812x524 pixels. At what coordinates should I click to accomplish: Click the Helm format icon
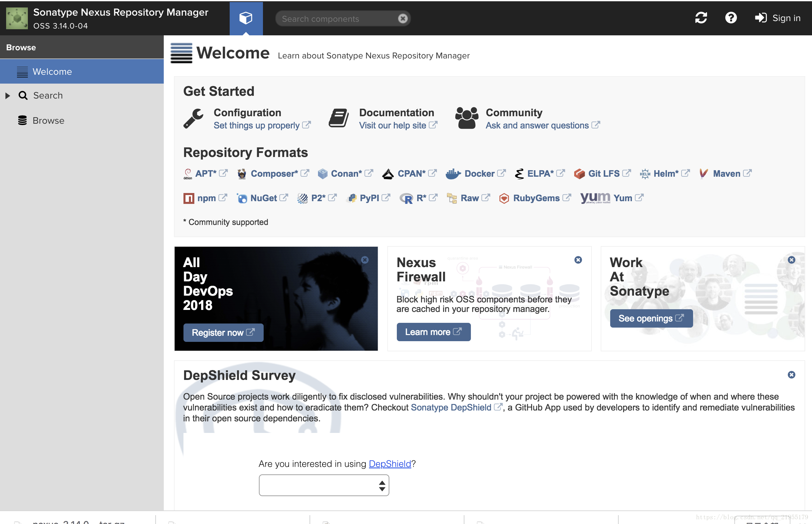click(645, 174)
